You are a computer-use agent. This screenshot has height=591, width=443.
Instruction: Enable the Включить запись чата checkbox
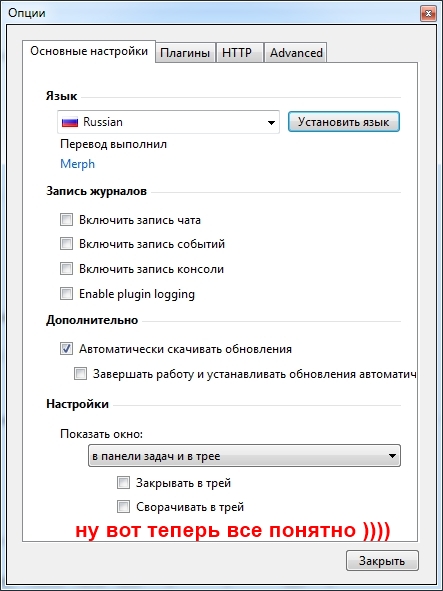pos(66,220)
